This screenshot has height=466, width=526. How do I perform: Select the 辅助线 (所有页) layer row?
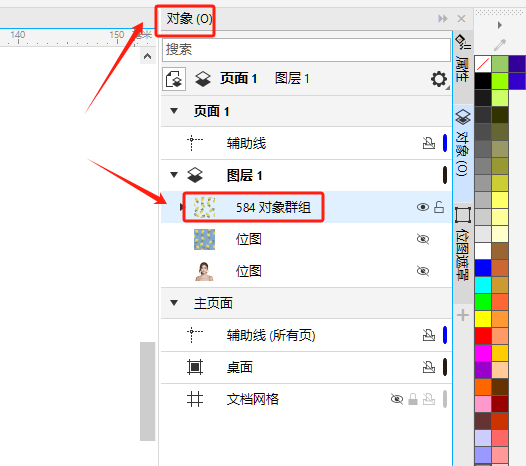[306, 335]
